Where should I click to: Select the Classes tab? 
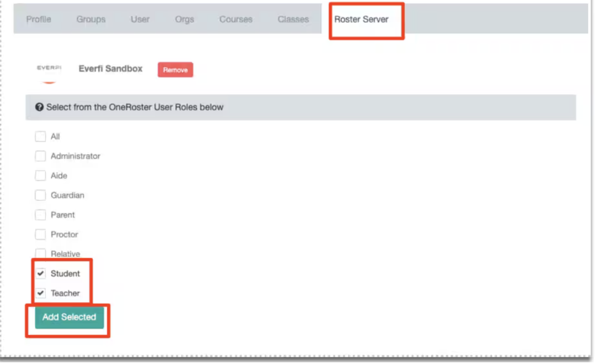[293, 19]
